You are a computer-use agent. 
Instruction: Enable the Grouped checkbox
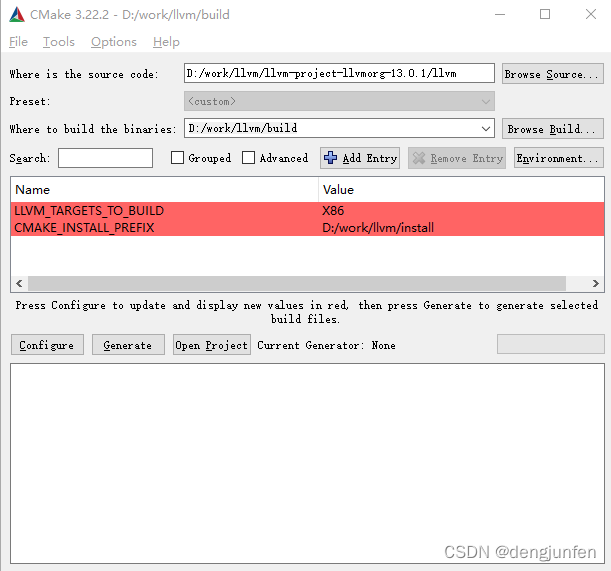[177, 158]
